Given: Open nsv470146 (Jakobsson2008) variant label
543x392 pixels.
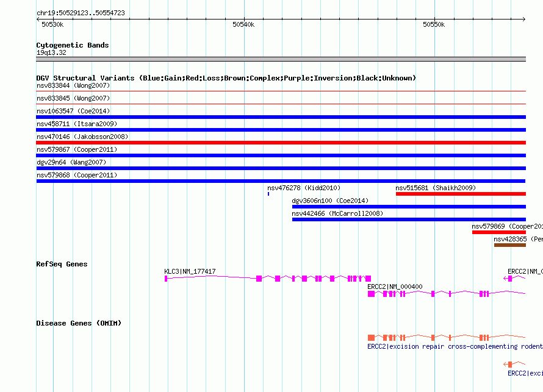Looking at the screenshot, I should (82, 137).
